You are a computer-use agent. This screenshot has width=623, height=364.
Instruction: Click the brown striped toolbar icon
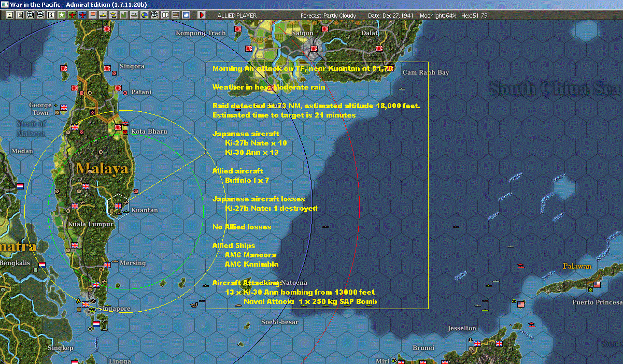(x=175, y=15)
